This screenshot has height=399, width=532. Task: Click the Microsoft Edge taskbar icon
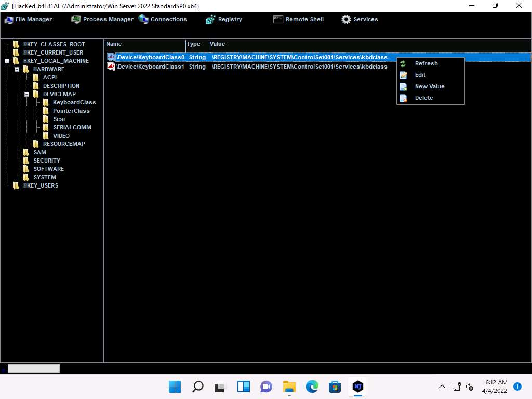pos(312,387)
